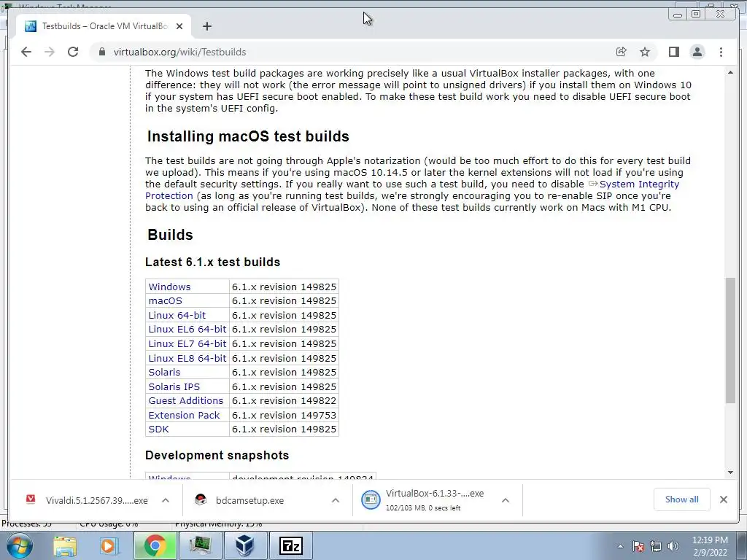Click the Extension Pack revision 149753 cell

(x=284, y=415)
